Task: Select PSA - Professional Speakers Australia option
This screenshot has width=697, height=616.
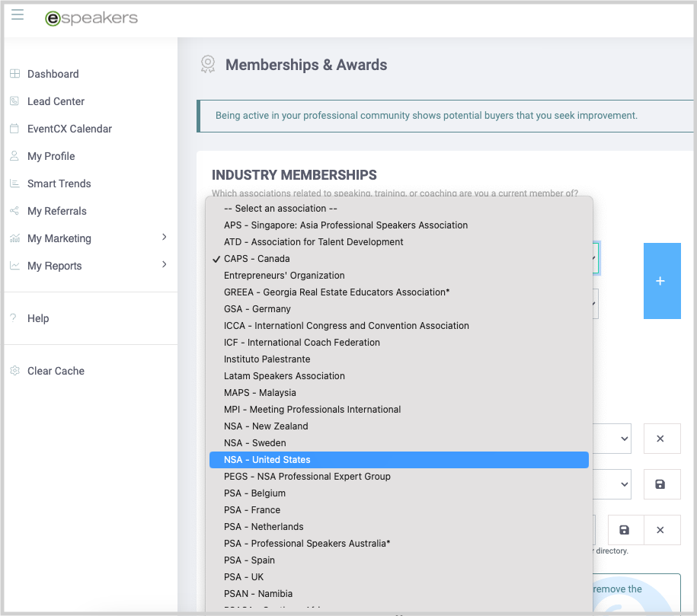Action: (398, 544)
